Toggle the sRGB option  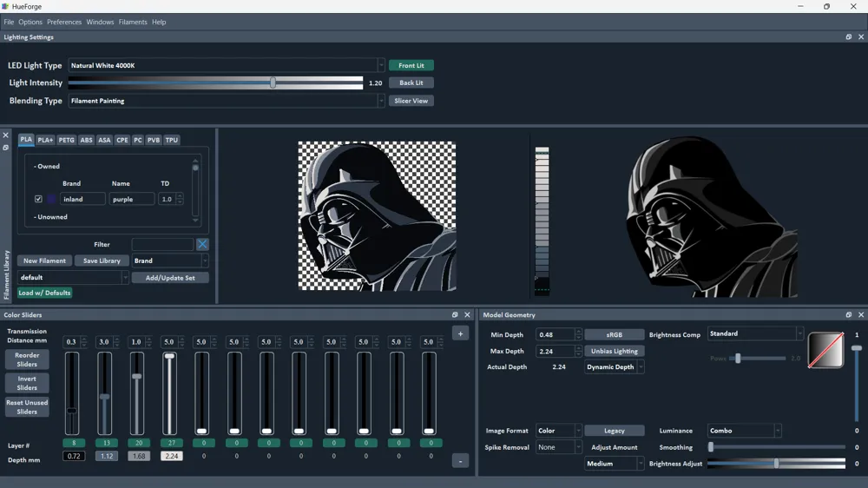pyautogui.click(x=615, y=334)
